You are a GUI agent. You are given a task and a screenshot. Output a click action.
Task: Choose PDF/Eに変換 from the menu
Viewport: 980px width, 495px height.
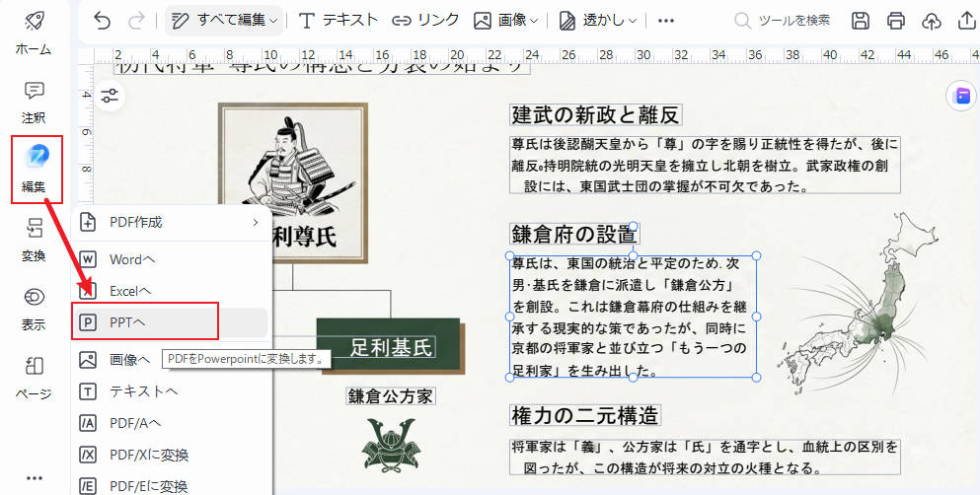pyautogui.click(x=170, y=485)
